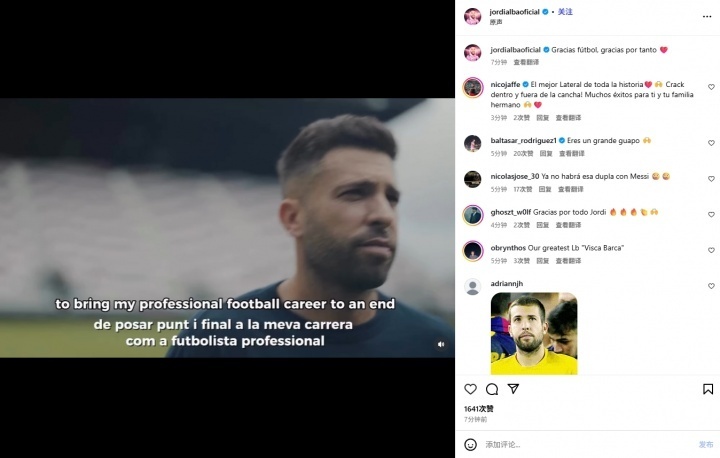Screen dimensions: 720x458
Task: Open comments via speech bubble icon
Action: (x=492, y=389)
